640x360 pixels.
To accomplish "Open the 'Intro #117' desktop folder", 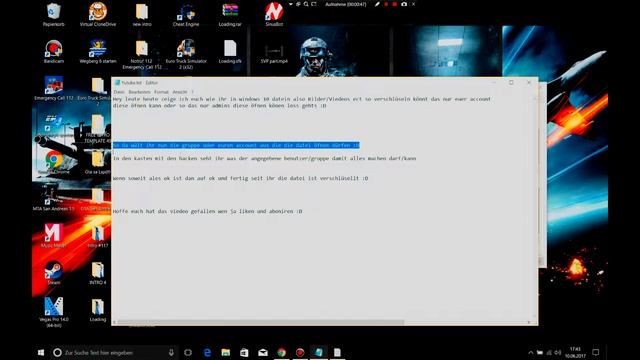I will tap(98, 236).
